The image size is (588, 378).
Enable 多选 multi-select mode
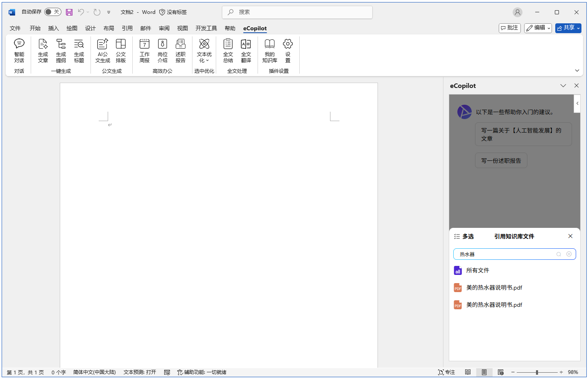click(x=464, y=236)
